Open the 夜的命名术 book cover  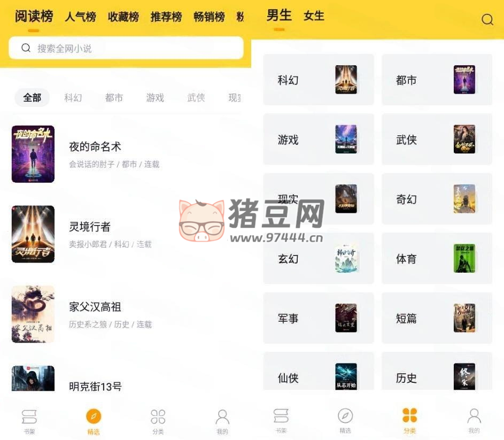(x=33, y=154)
